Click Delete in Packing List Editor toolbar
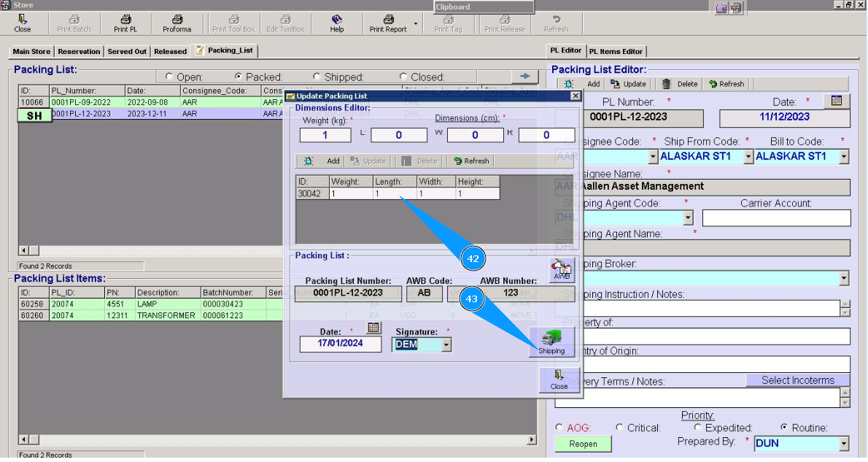Screen dimensions: 868x462 (x=681, y=84)
